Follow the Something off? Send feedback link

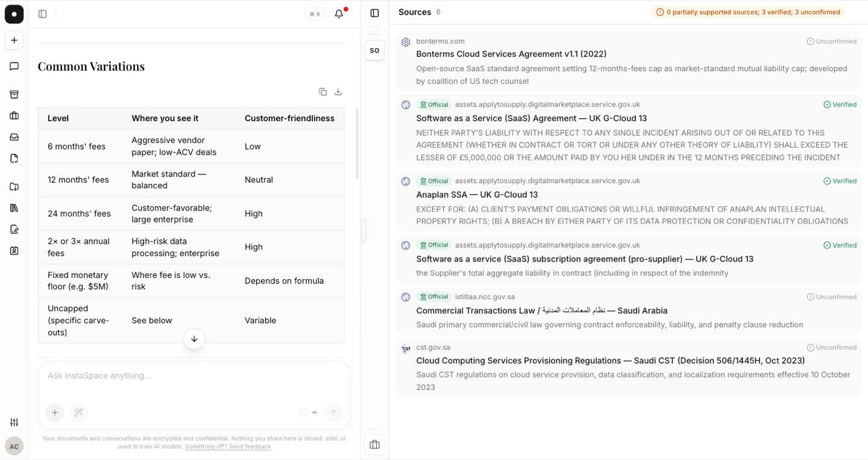[228, 447]
